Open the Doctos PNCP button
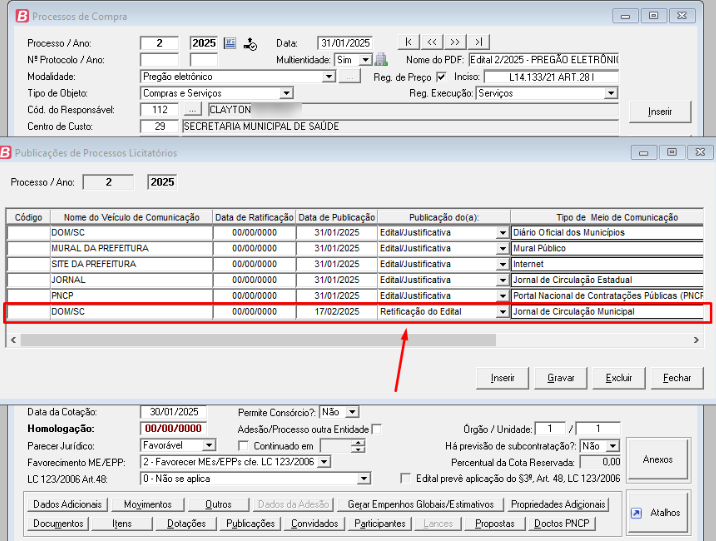This screenshot has height=541, width=716. tap(562, 524)
